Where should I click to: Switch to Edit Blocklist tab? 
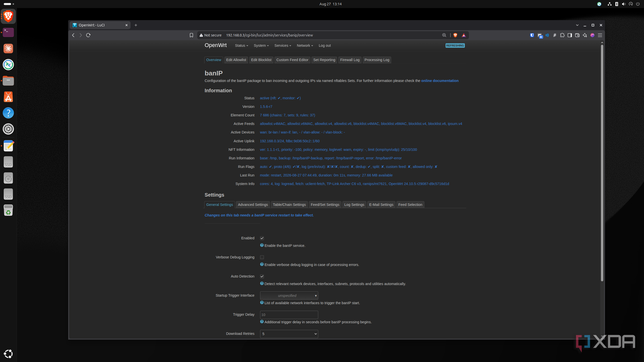(x=261, y=60)
